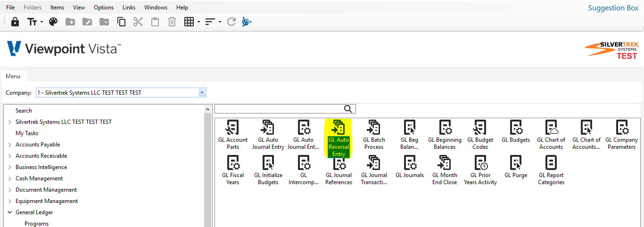Open GL Budget Codes
This screenshot has width=644, height=227.
480,135
